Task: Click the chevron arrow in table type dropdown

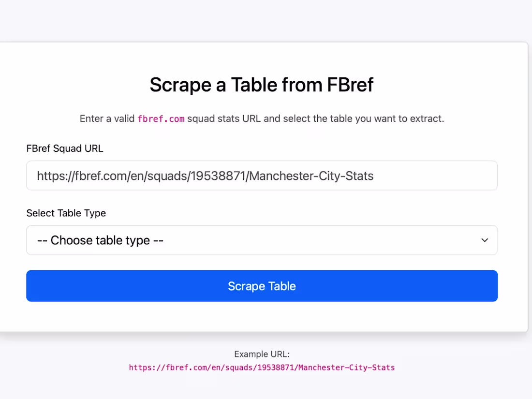Action: (x=485, y=240)
